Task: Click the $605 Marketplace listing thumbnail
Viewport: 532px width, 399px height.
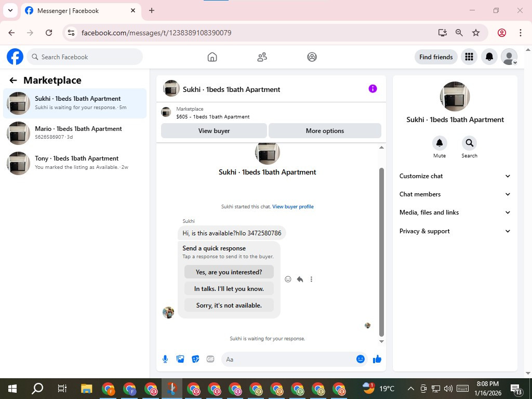Action: click(x=166, y=112)
